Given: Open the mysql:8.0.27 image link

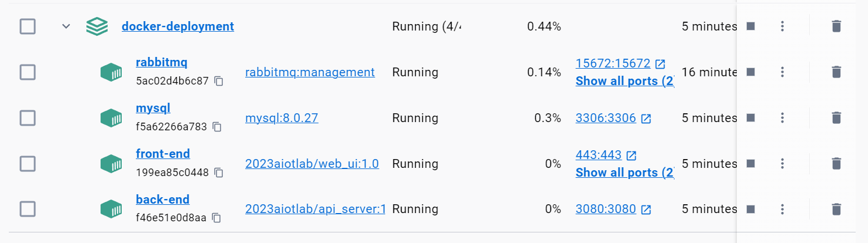Looking at the screenshot, I should tap(282, 118).
